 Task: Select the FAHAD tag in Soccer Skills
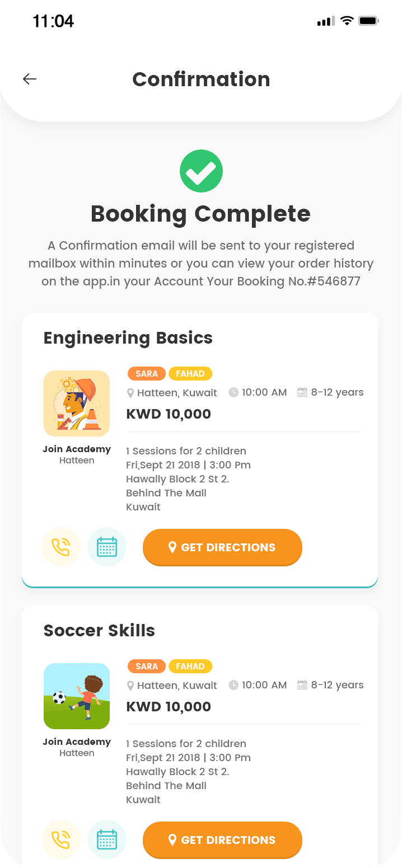point(190,667)
